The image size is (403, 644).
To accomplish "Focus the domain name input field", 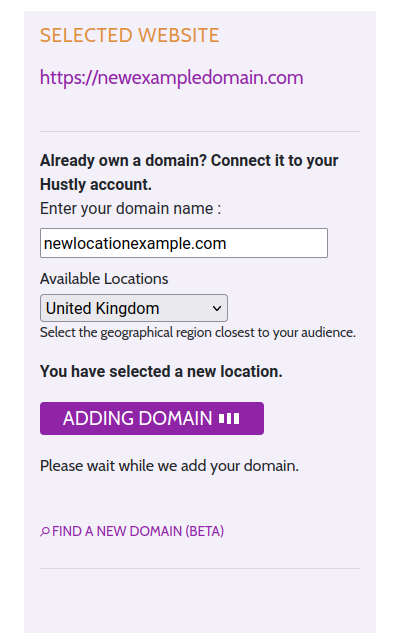I will pos(184,243).
